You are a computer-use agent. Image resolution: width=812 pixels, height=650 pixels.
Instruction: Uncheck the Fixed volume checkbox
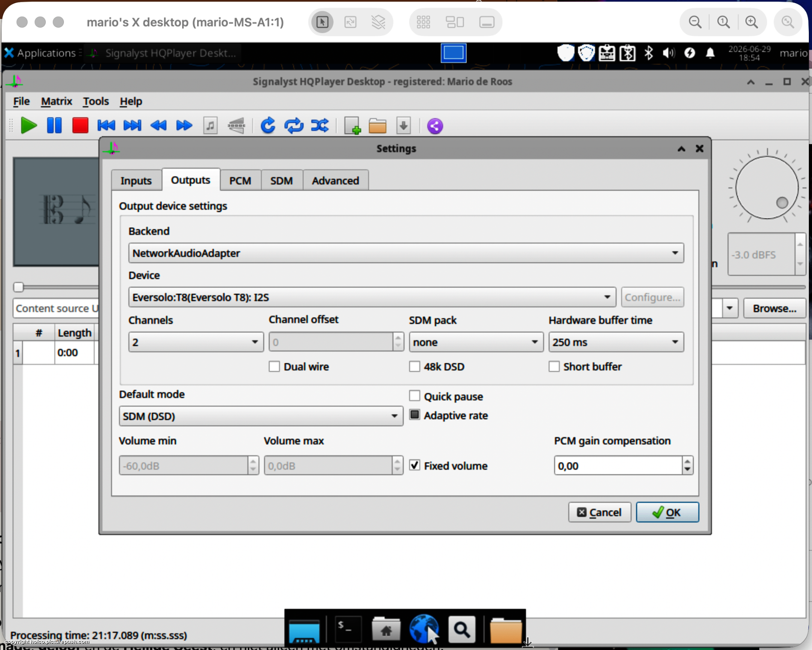[x=415, y=465]
